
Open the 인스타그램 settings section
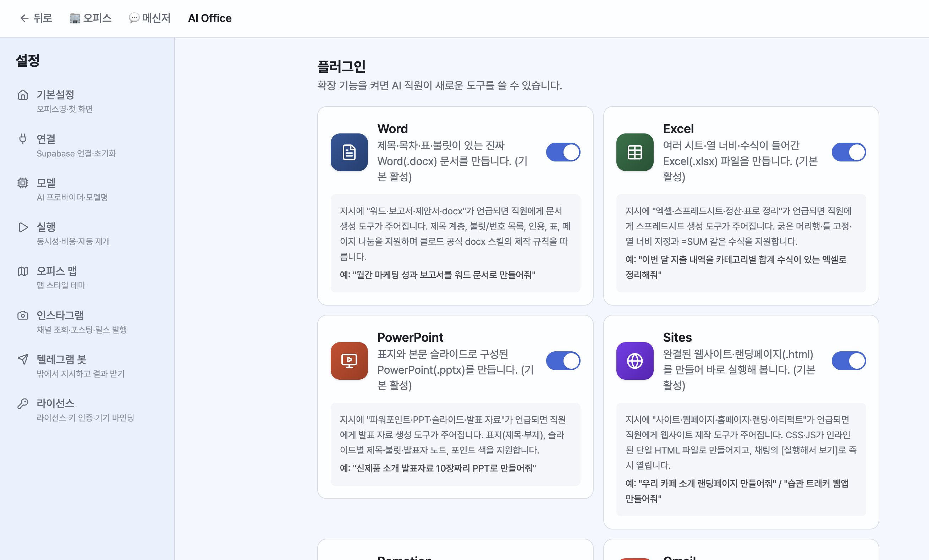click(x=87, y=322)
